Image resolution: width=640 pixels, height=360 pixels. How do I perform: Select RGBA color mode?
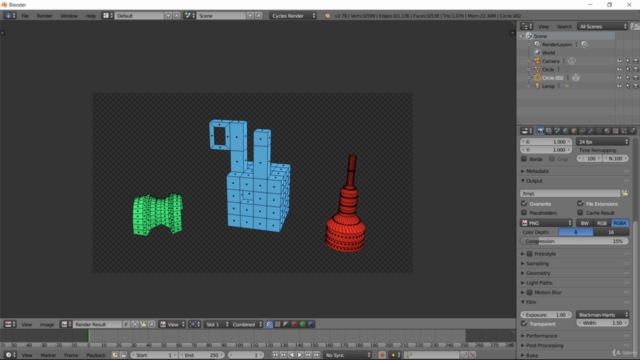click(x=620, y=223)
